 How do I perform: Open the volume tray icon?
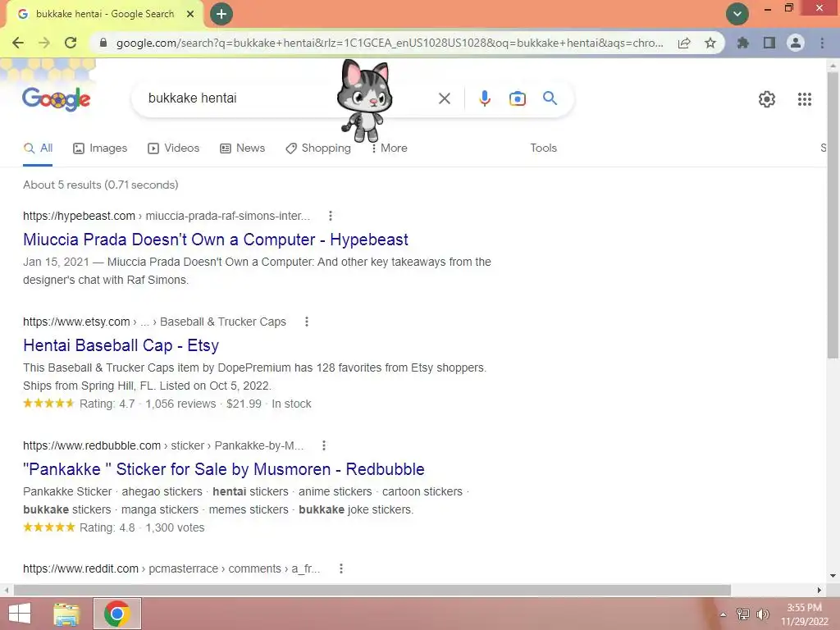(763, 614)
